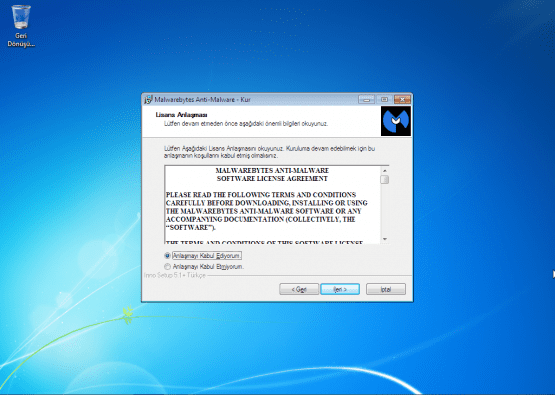Click the Malwarebytes logo image
Image resolution: width=555 pixels, height=395 pixels.
(396, 121)
